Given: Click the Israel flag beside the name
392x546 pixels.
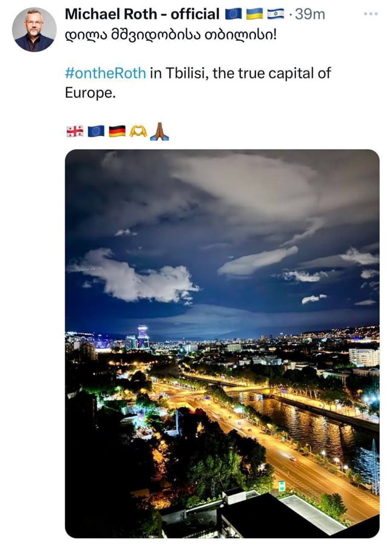Looking at the screenshot, I should tap(275, 13).
